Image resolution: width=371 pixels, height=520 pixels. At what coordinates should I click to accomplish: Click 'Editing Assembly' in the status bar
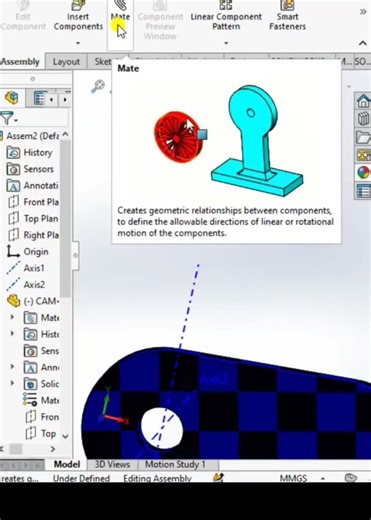tap(157, 478)
